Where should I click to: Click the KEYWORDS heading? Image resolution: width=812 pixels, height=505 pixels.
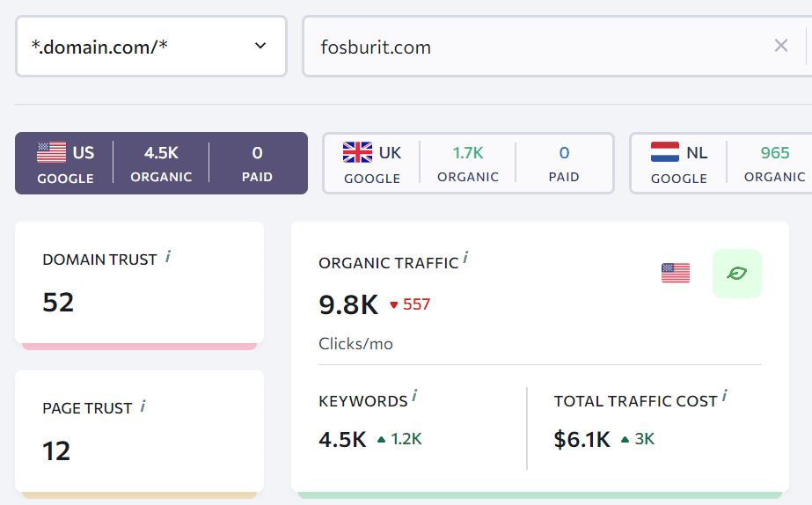click(363, 401)
